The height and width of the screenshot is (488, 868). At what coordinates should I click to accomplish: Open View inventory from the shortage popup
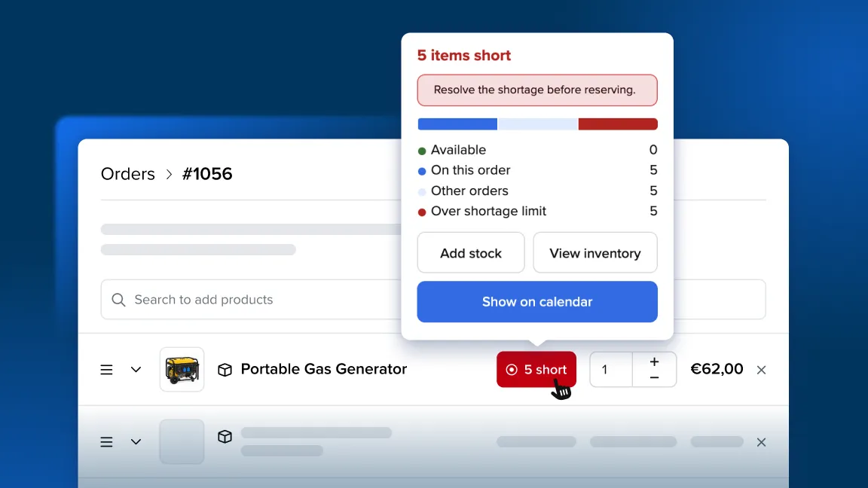coord(595,253)
